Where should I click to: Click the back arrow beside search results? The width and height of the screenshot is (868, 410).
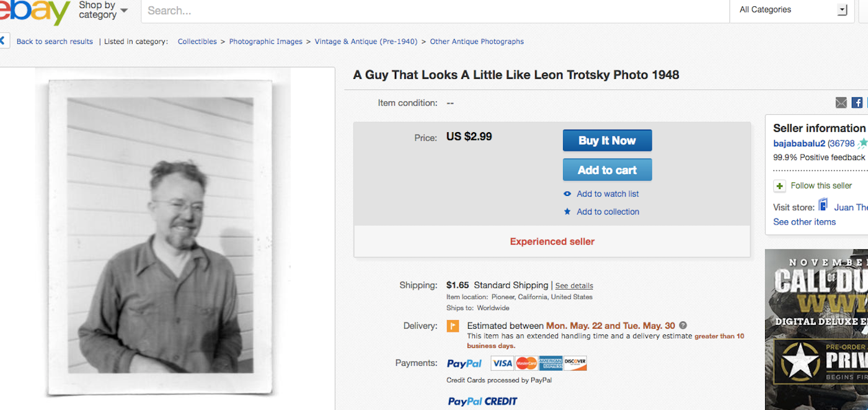tap(2, 42)
